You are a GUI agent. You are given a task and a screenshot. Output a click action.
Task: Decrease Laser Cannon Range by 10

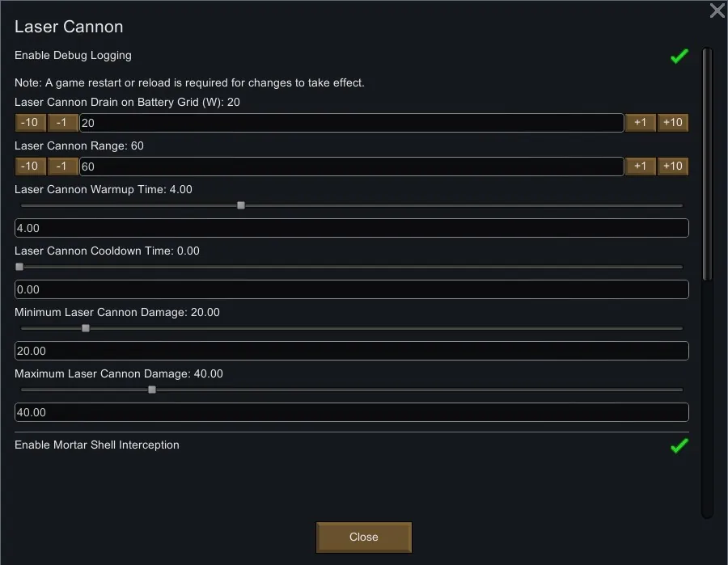[30, 167]
